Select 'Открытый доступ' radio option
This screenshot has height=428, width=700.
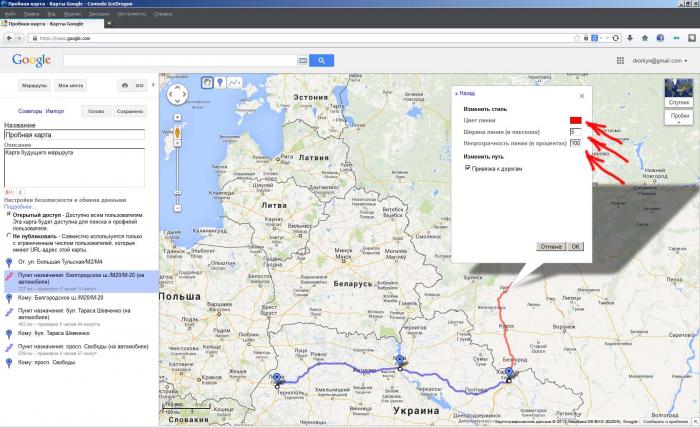9,213
